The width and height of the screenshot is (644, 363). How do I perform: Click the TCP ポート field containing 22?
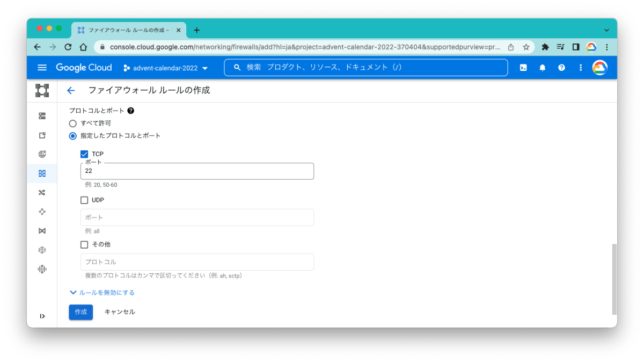click(x=197, y=171)
